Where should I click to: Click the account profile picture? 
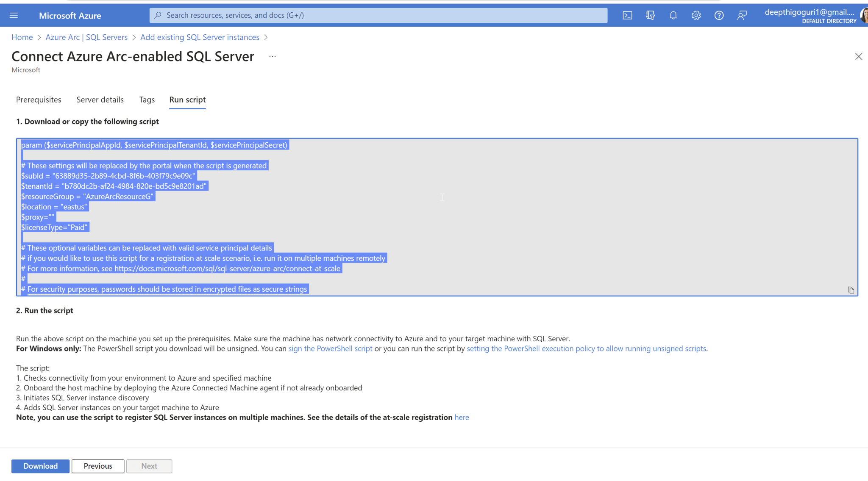tap(863, 15)
